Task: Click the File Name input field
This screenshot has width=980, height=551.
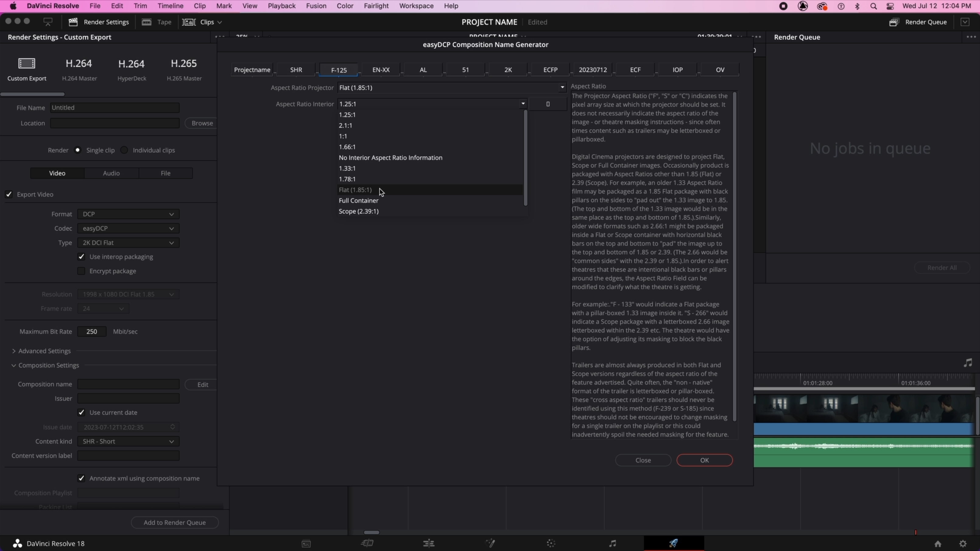Action: 115,108
